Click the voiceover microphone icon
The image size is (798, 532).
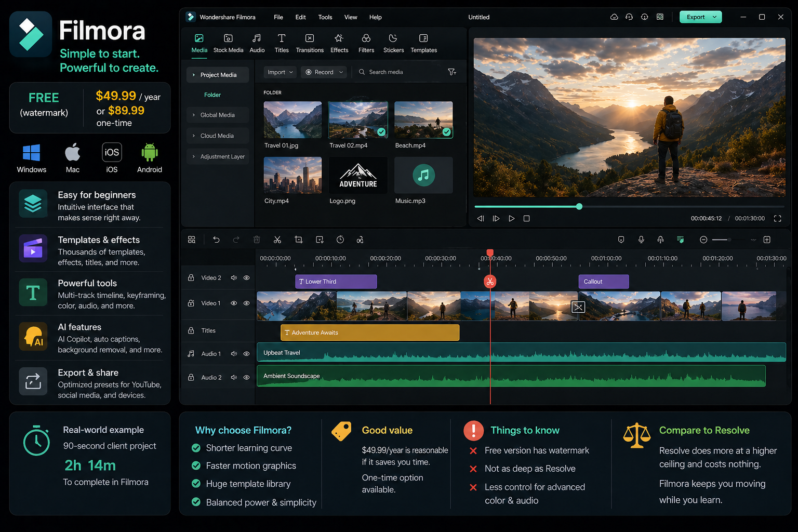coord(641,240)
